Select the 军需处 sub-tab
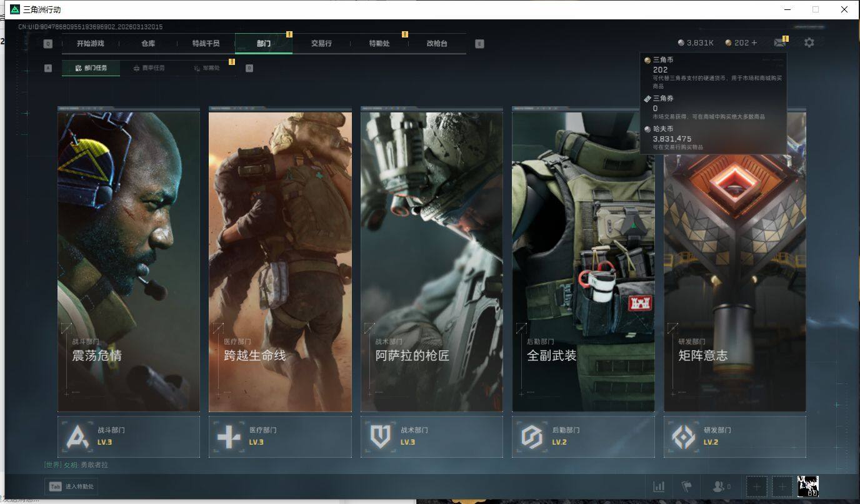This screenshot has width=860, height=504. 207,68
